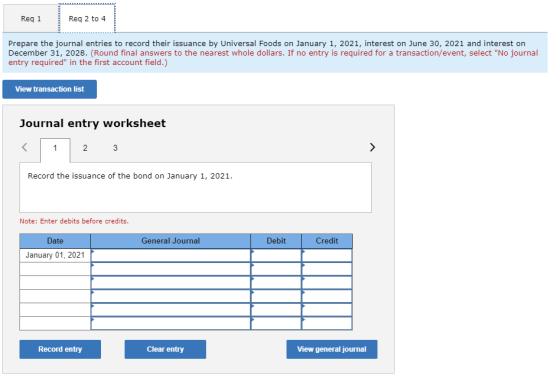Click the second row Credit field
This screenshot has height=386, width=560.
pyautogui.click(x=327, y=269)
